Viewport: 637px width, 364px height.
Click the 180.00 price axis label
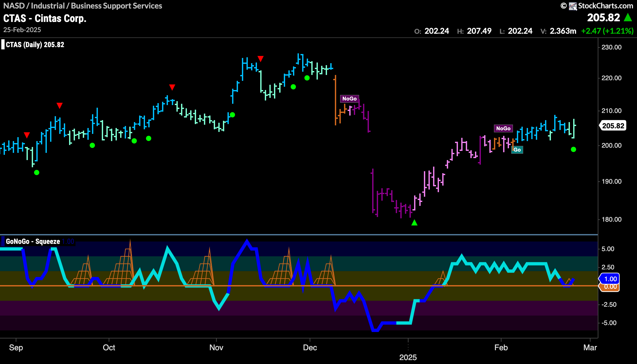611,219
